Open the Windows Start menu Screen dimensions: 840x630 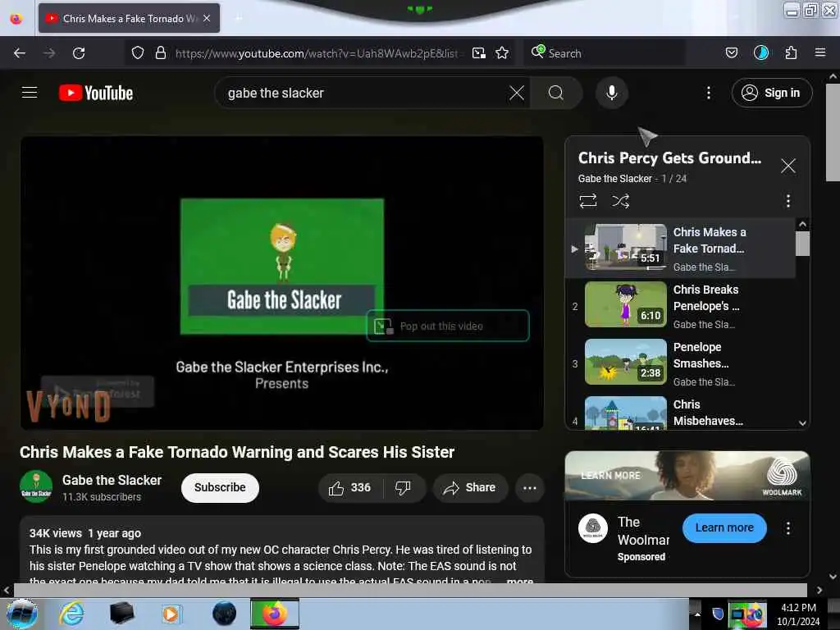21,614
